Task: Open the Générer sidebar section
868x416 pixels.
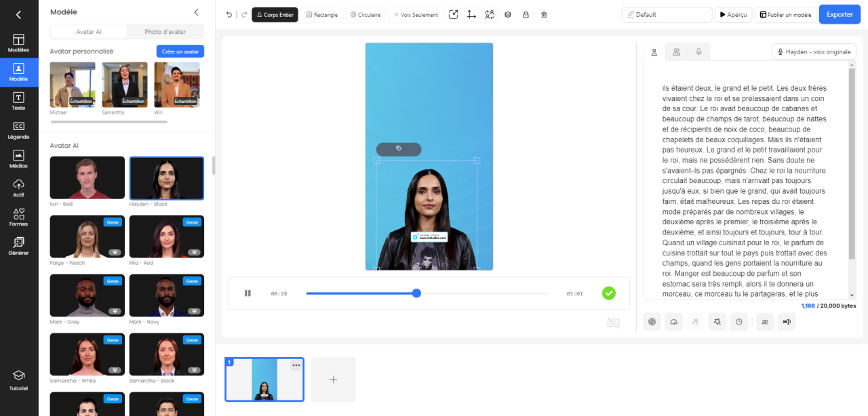Action: coord(19,247)
